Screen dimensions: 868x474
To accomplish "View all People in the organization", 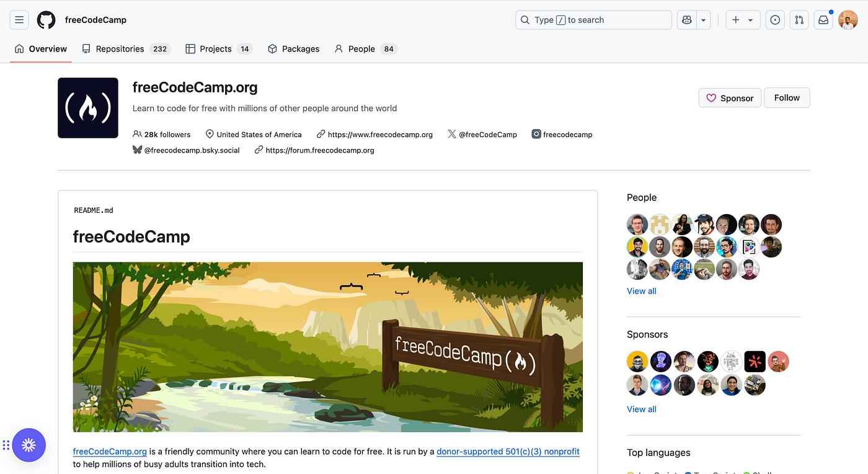I will click(x=641, y=290).
